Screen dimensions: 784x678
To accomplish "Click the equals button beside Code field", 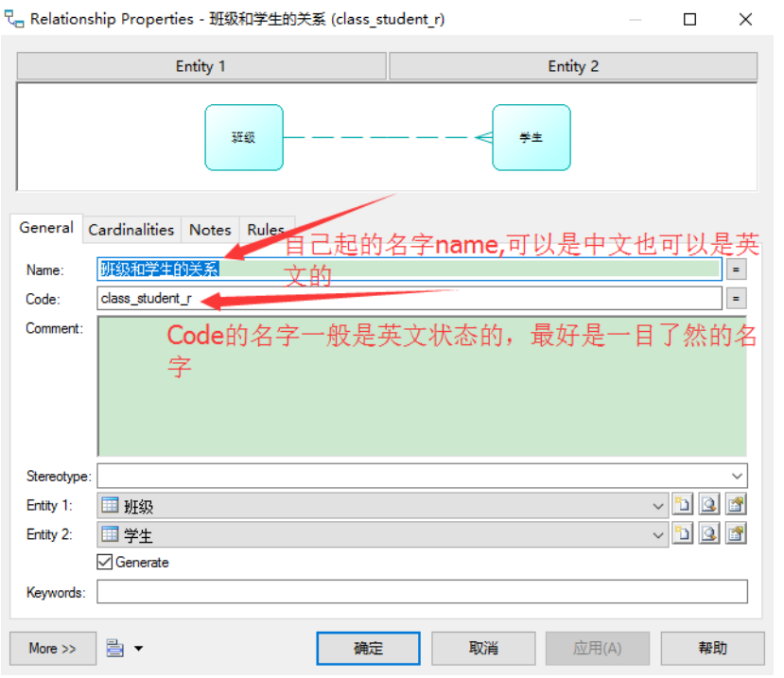I will click(736, 299).
